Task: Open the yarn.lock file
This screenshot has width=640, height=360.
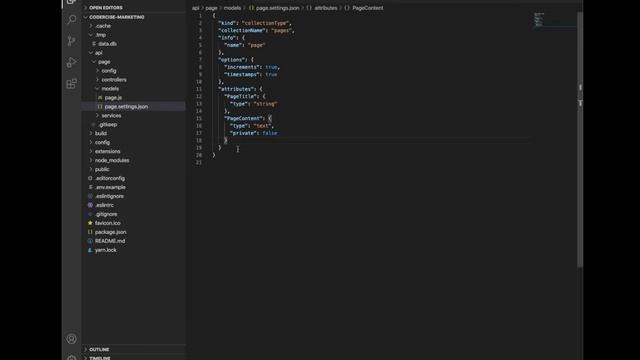Action: [105, 250]
